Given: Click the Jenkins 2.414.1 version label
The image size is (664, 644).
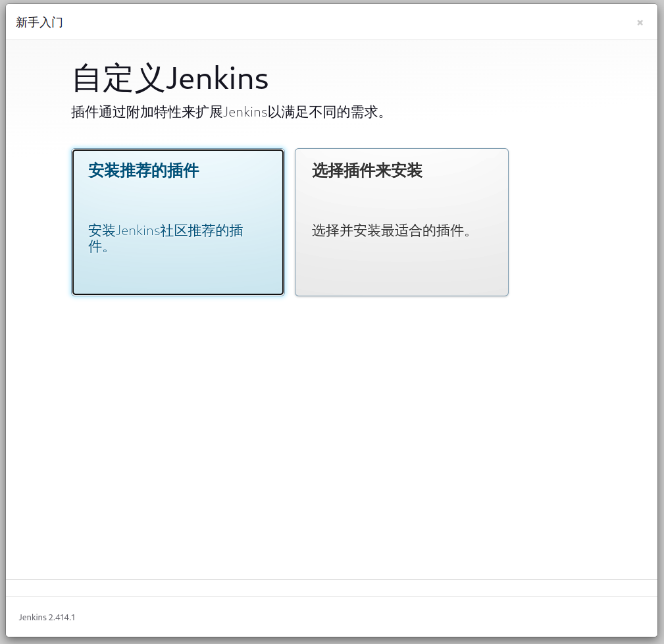Looking at the screenshot, I should (46, 617).
